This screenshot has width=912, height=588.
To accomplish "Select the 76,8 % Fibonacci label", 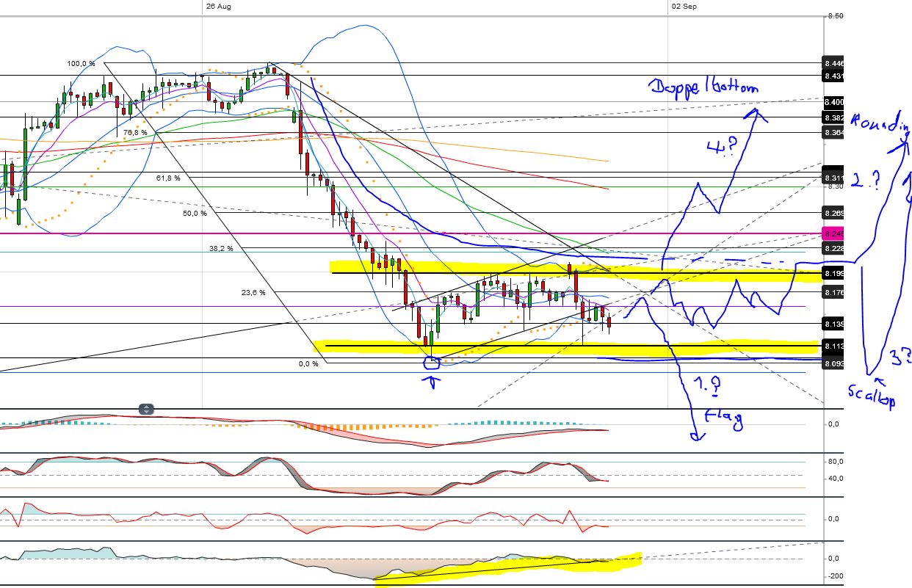I will click(135, 132).
